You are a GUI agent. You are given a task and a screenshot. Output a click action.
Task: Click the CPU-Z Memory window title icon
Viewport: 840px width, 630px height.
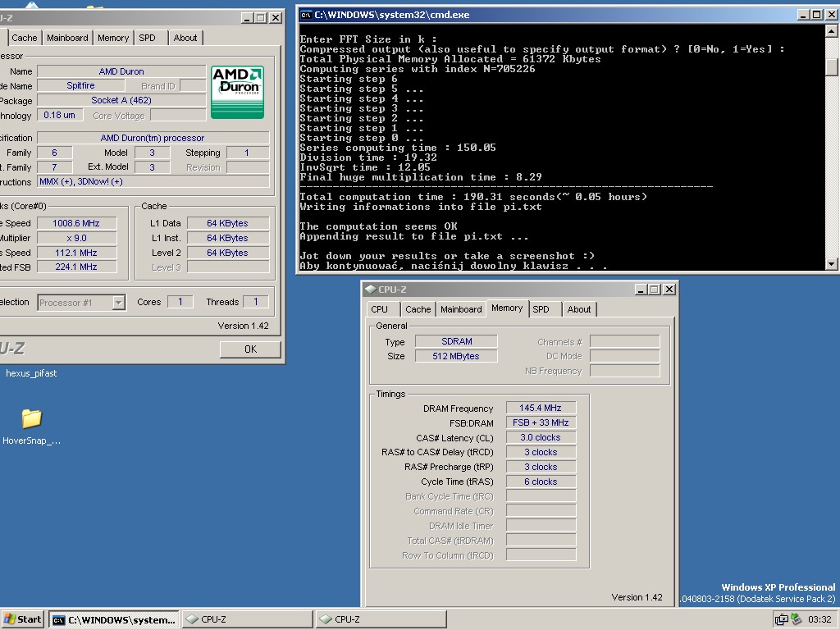click(370, 290)
